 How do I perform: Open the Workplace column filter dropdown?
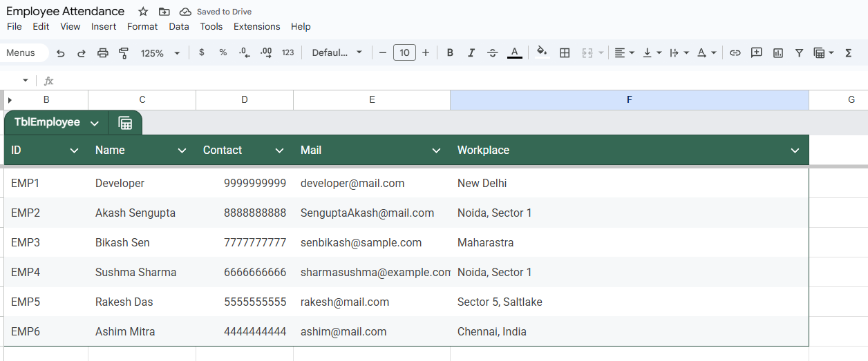click(795, 150)
